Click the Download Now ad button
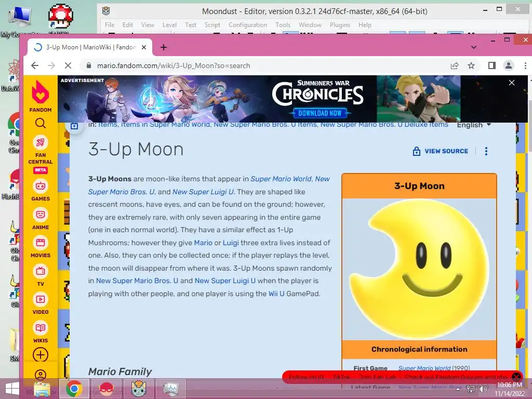 pos(320,113)
